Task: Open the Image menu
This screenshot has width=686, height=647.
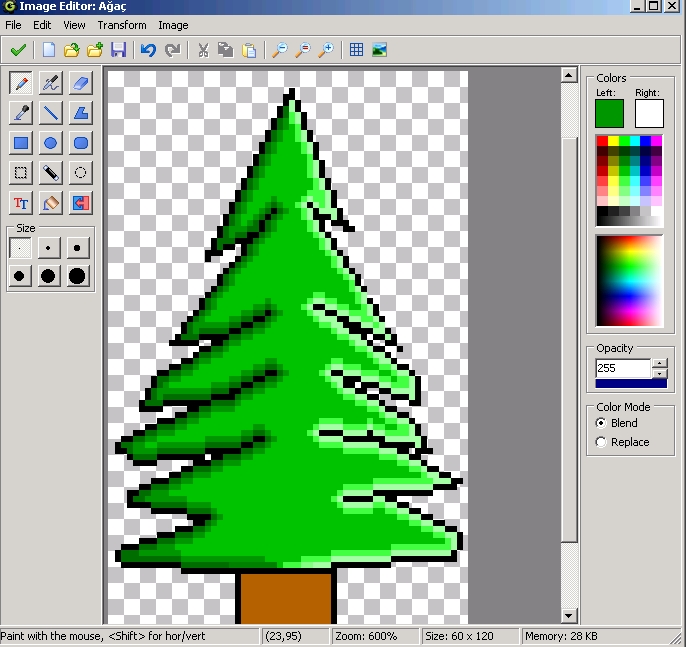Action: click(x=173, y=25)
